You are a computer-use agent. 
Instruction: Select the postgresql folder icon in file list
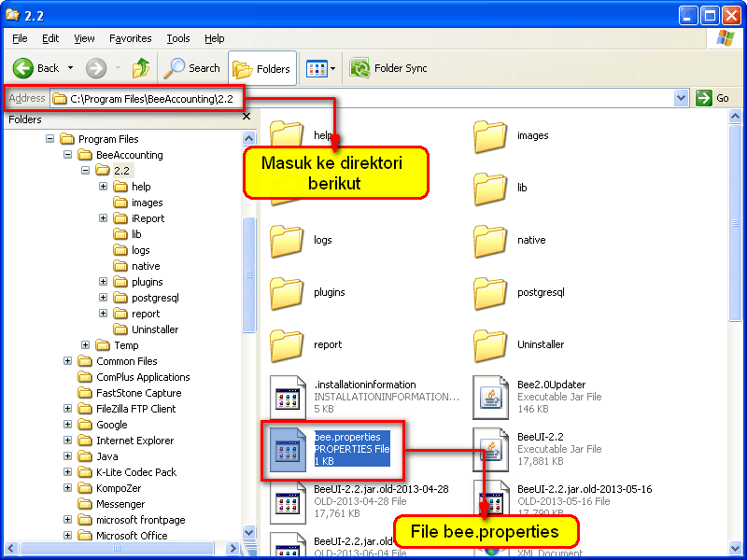pyautogui.click(x=489, y=294)
